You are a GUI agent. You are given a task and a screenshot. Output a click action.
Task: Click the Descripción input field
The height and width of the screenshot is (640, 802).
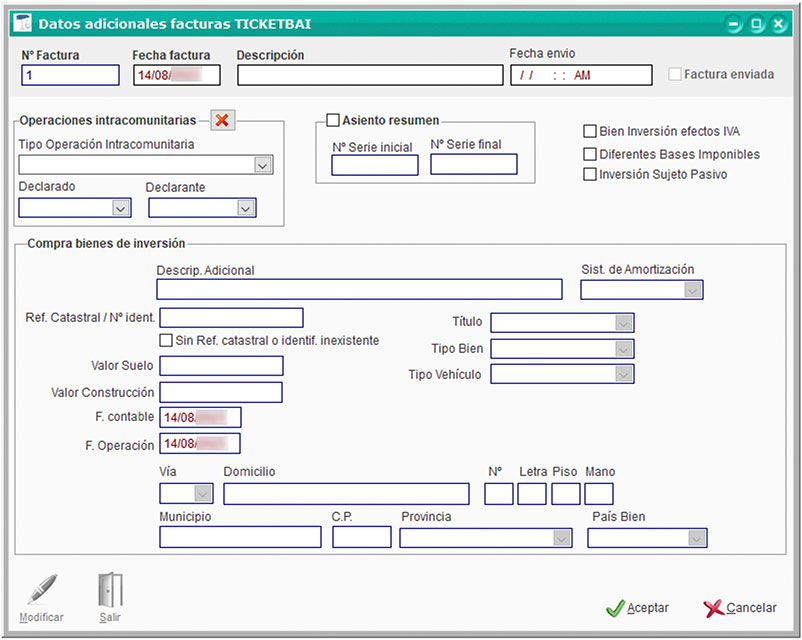pos(370,75)
